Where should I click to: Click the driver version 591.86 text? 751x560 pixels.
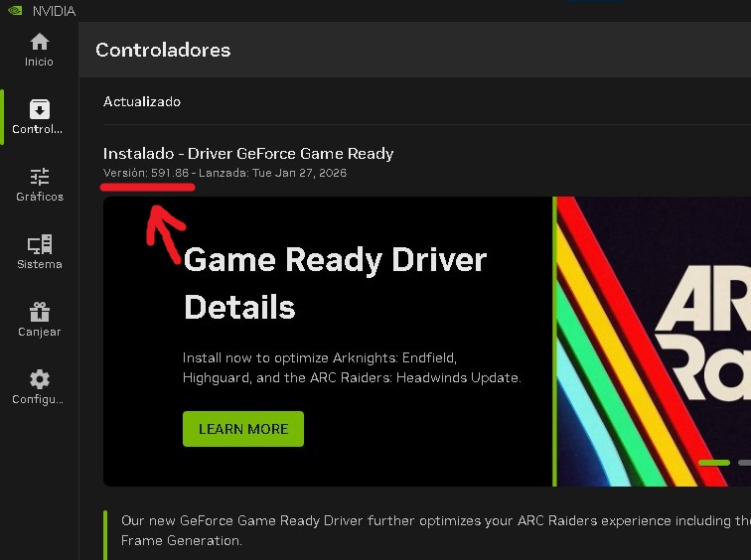(170, 173)
